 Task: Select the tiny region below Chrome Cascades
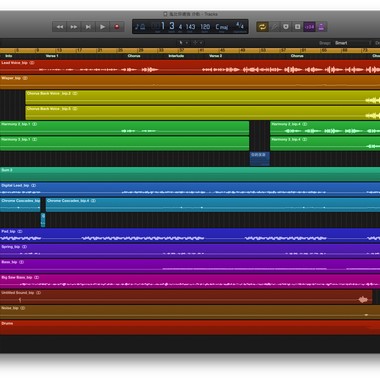pos(43,220)
